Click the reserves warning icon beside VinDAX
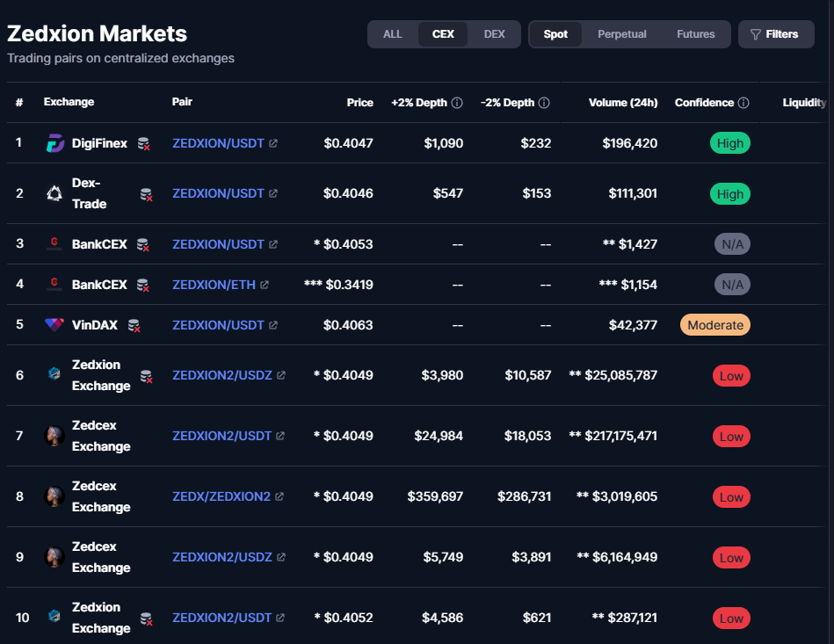The height and width of the screenshot is (644, 834). coord(134,325)
